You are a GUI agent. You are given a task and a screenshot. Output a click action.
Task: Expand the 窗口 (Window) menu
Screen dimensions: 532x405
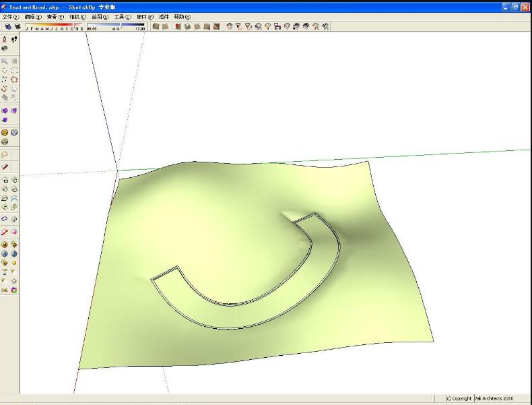(144, 17)
